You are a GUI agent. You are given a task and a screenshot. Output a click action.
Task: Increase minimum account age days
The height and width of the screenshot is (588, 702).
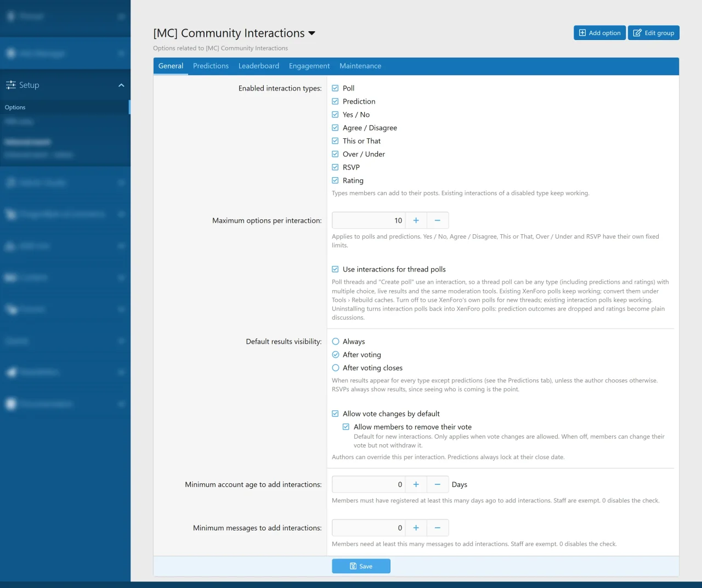[x=416, y=484]
